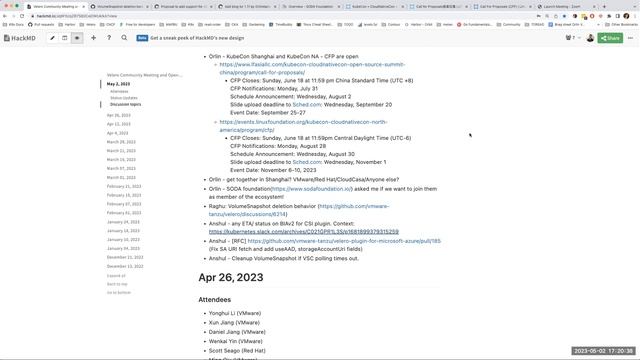Switch to VolumeSnapshot deletion GitHub tab
The height and width of the screenshot is (360, 640).
(x=120, y=7)
